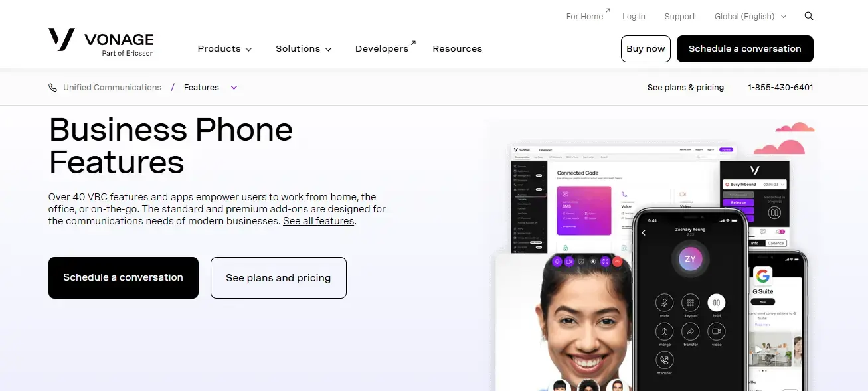Click the Business Phone Features heading
The height and width of the screenshot is (391, 868).
click(x=171, y=145)
